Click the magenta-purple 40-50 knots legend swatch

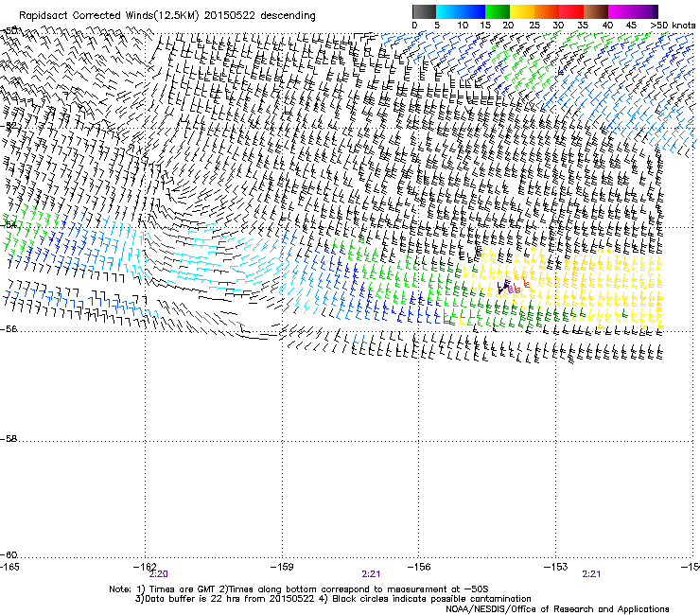tap(633, 11)
